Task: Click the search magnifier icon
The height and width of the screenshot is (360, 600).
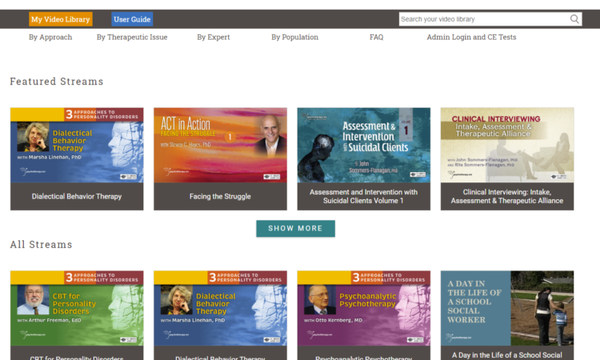Action: (574, 19)
